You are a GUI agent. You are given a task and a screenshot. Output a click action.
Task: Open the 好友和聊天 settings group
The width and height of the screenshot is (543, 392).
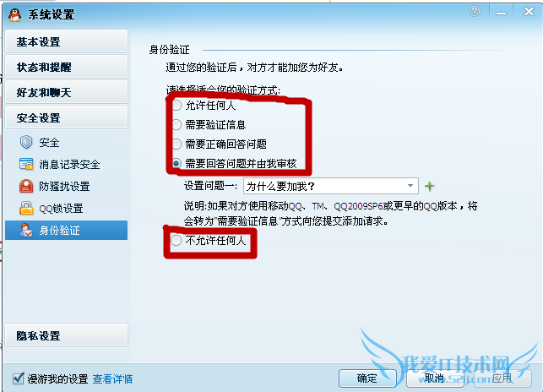67,92
